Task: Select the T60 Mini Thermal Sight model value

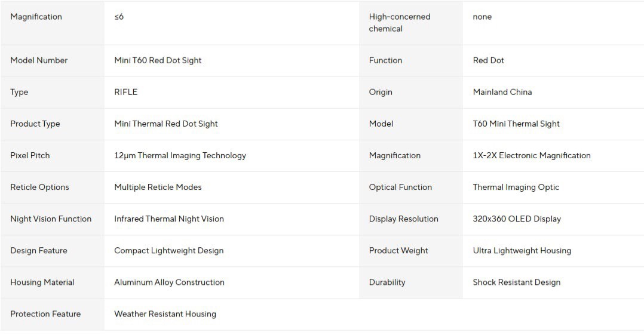Action: [516, 124]
